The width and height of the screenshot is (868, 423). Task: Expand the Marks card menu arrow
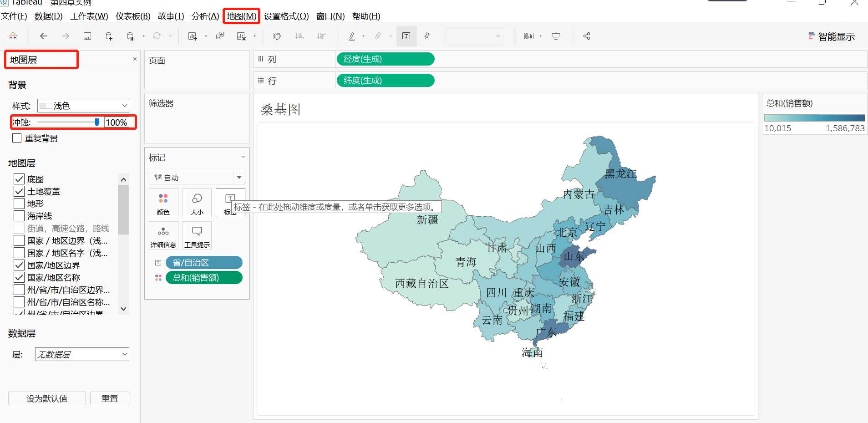[x=243, y=157]
